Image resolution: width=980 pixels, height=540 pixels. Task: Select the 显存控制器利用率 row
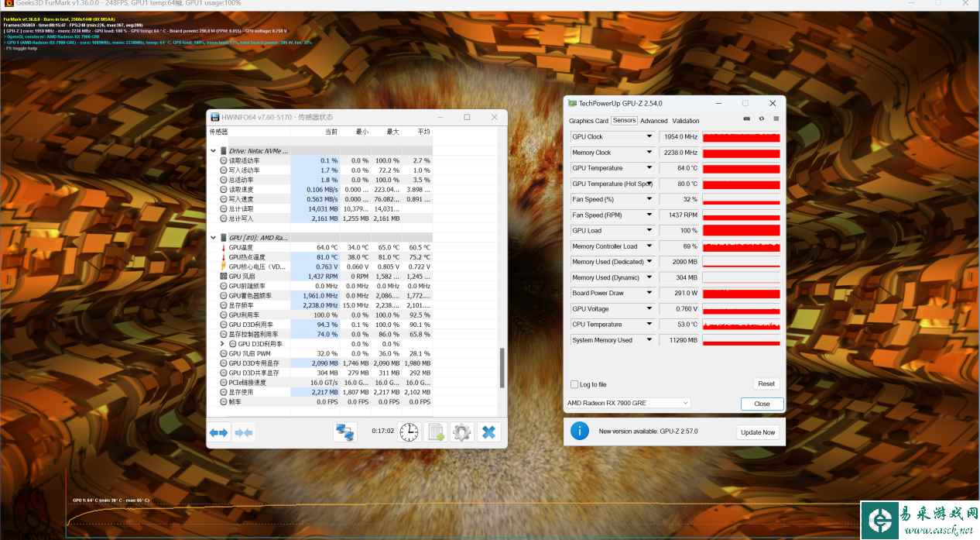pos(320,334)
